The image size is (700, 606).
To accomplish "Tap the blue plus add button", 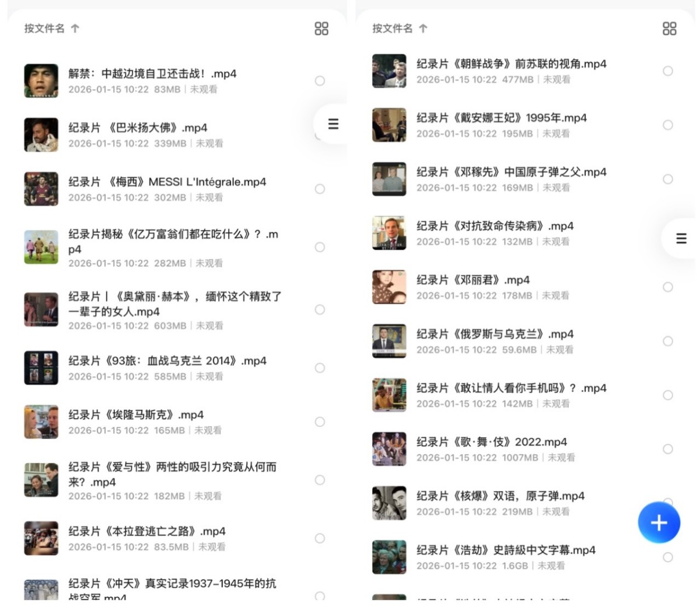I will point(659,523).
